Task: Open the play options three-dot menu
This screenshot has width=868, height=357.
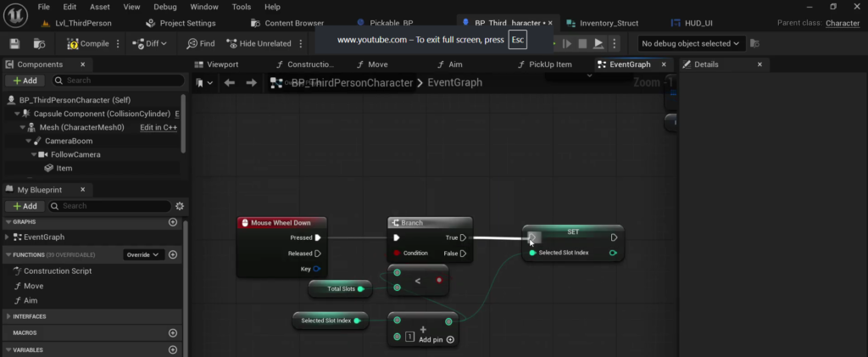Action: pos(614,43)
